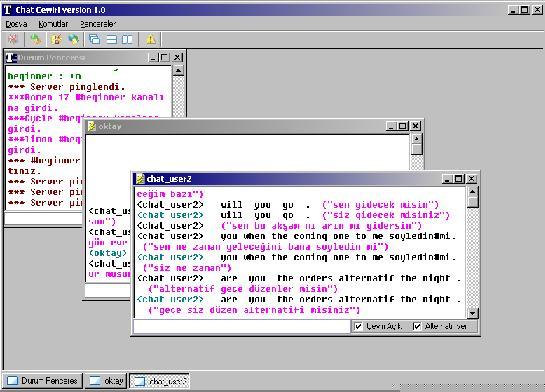Maximize the oktay window
The image size is (545, 392).
[402, 126]
